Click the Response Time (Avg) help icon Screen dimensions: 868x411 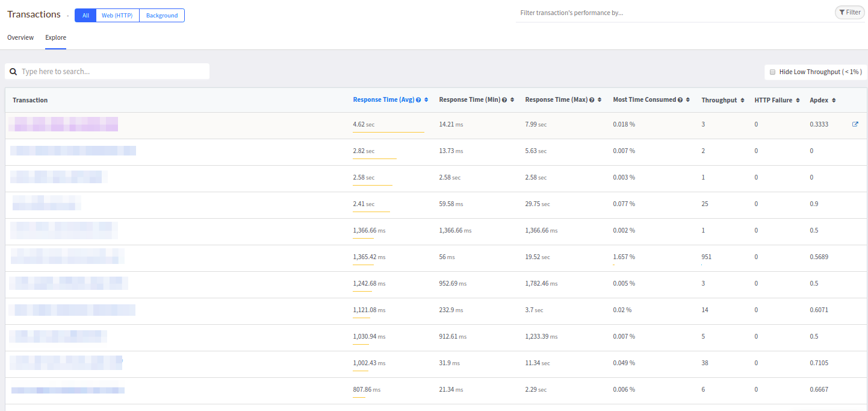pyautogui.click(x=418, y=100)
